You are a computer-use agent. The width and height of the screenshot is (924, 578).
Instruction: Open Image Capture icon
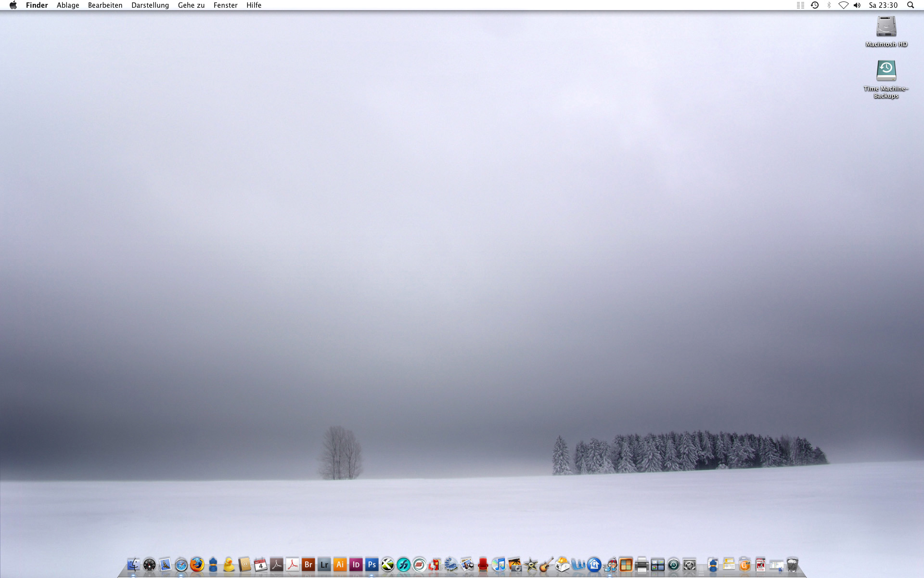pyautogui.click(x=514, y=565)
